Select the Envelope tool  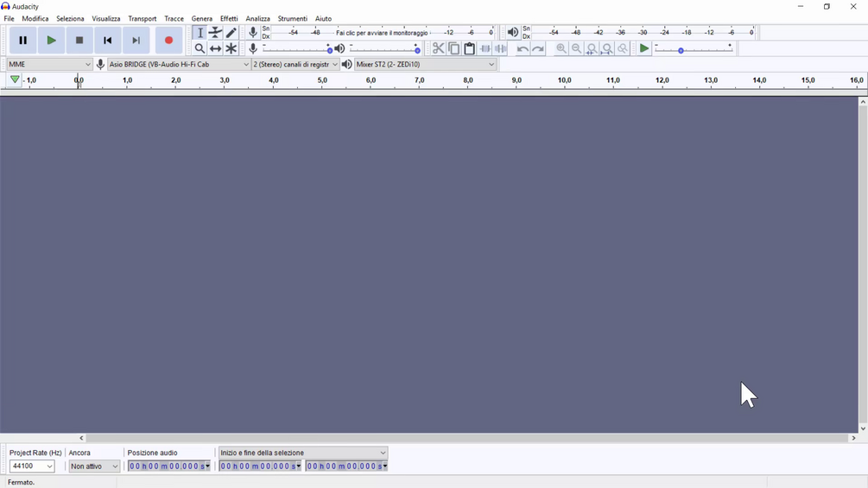point(215,33)
